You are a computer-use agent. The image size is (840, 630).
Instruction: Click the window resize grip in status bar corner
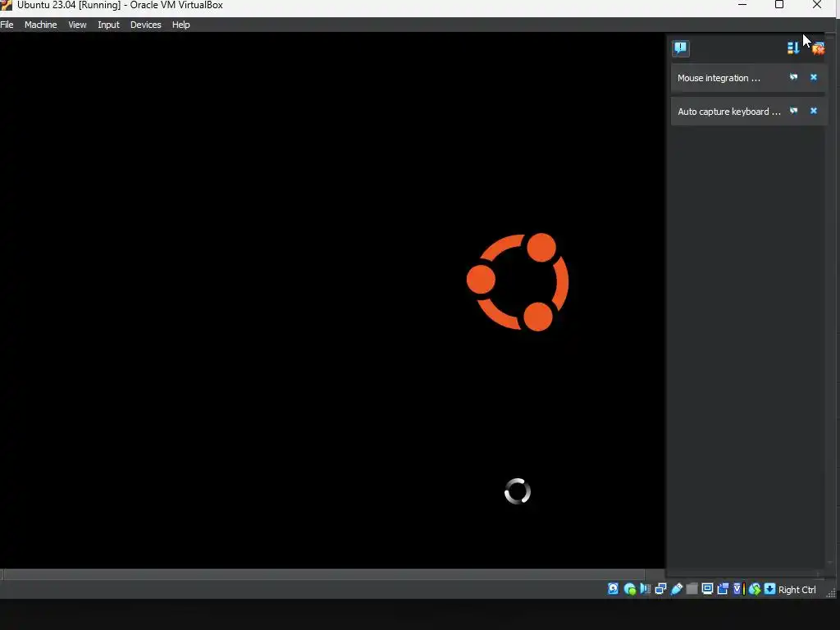pos(831,592)
